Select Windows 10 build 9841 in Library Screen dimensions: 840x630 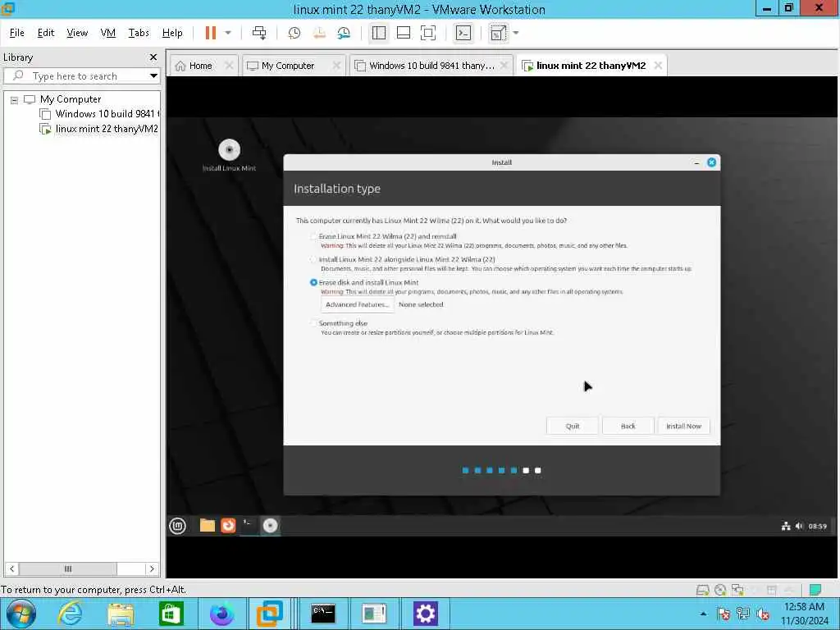(x=99, y=114)
